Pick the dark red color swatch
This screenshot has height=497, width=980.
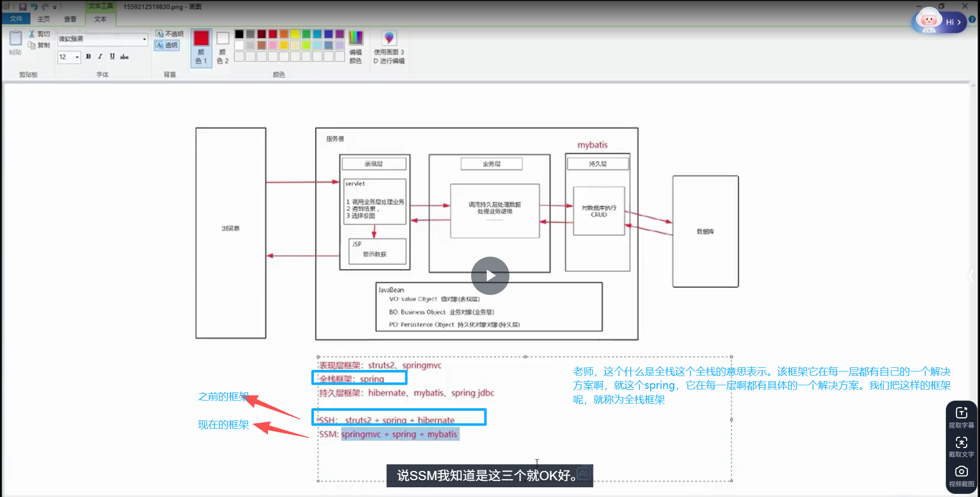pyautogui.click(x=261, y=34)
